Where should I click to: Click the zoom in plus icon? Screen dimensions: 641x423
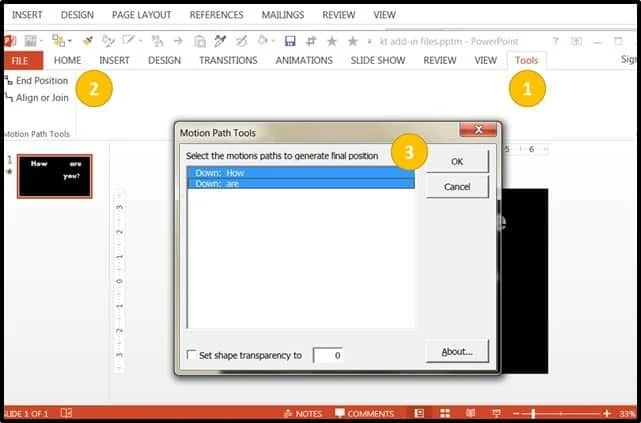point(607,414)
